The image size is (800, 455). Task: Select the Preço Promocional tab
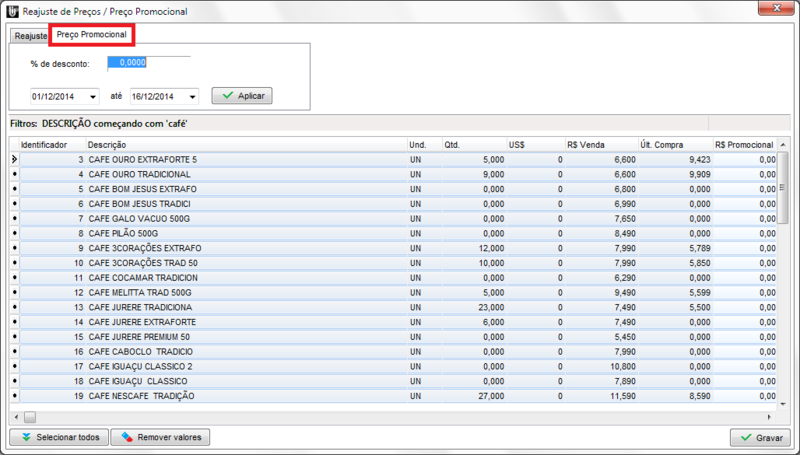[x=91, y=35]
